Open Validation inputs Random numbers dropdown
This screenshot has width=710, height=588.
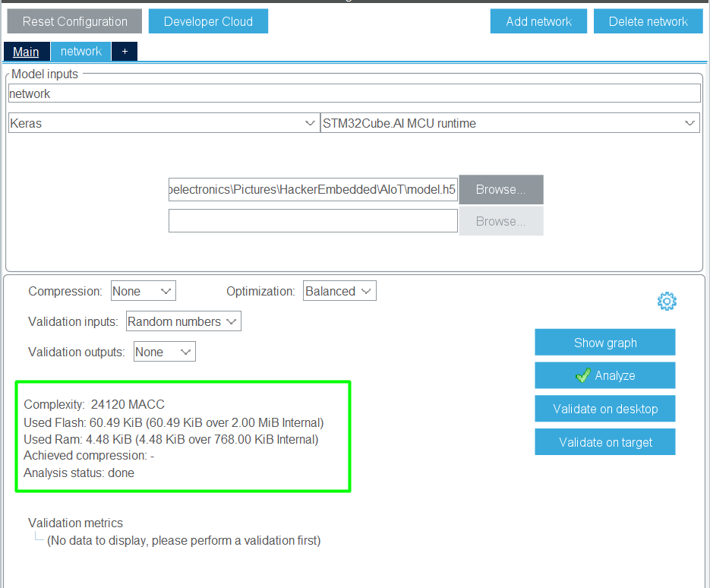(183, 321)
